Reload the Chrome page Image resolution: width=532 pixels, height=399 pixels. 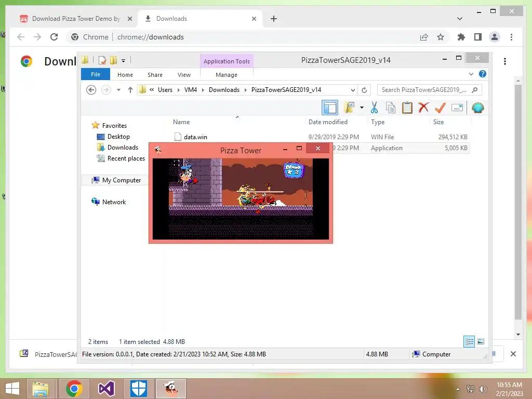[54, 37]
